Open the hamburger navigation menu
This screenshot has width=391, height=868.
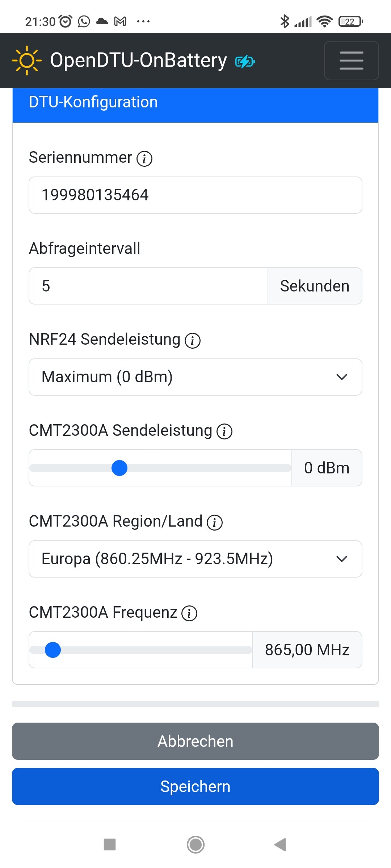(351, 60)
